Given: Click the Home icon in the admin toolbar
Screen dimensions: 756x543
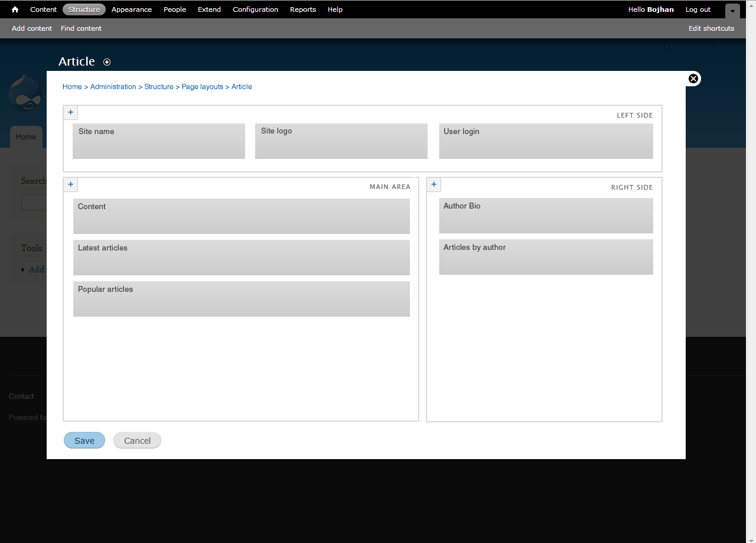Looking at the screenshot, I should (14, 9).
